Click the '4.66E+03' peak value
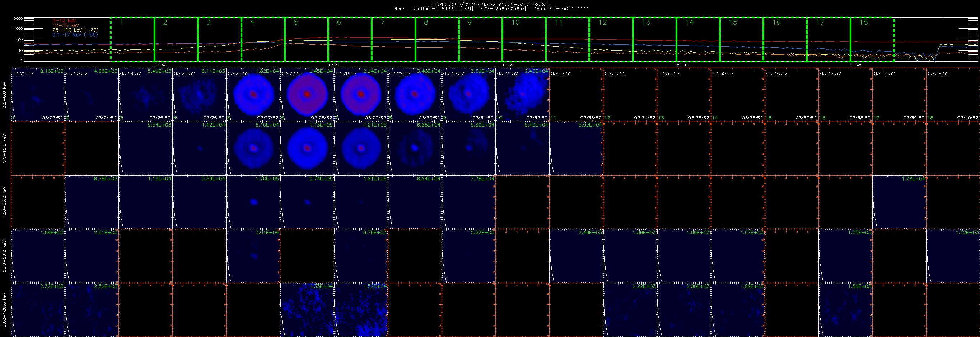The height and width of the screenshot is (337, 980). click(x=106, y=71)
